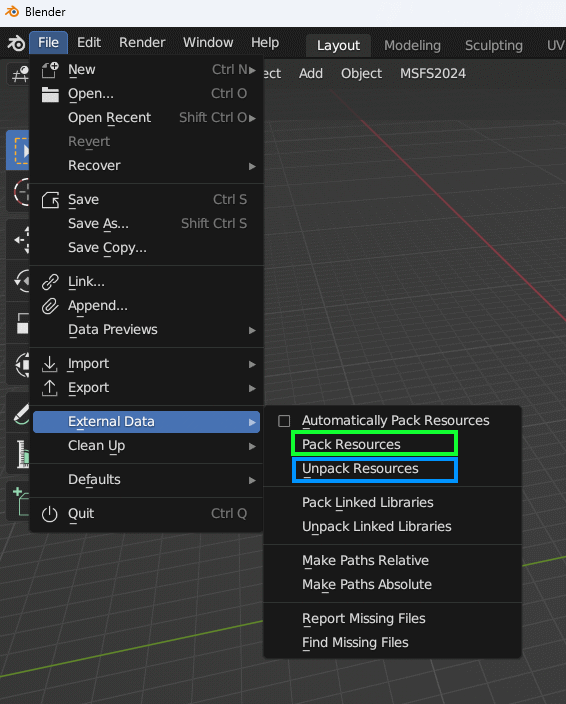Enable Automatically Pack Resources checkbox
This screenshot has width=566, height=704.
284,421
